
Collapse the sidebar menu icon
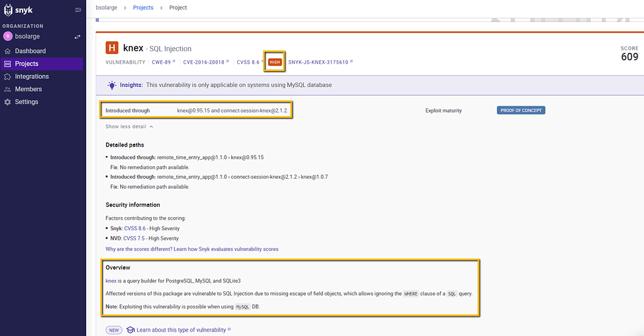pos(77,10)
